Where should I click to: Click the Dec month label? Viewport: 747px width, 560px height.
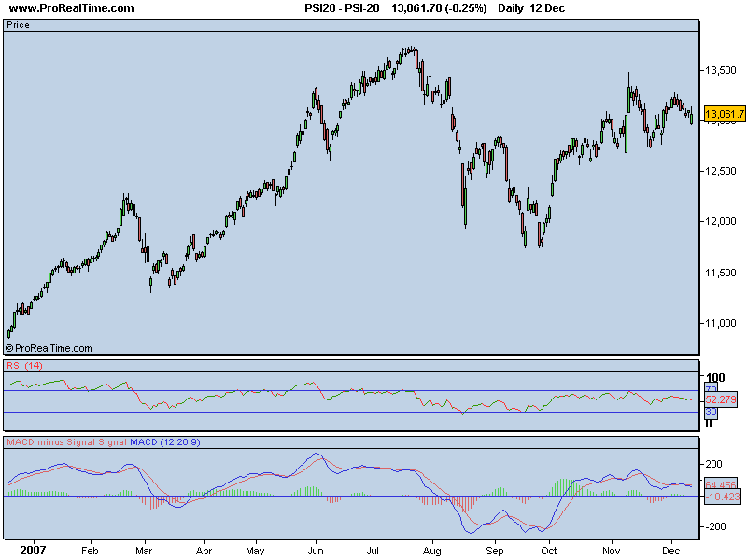coord(670,551)
